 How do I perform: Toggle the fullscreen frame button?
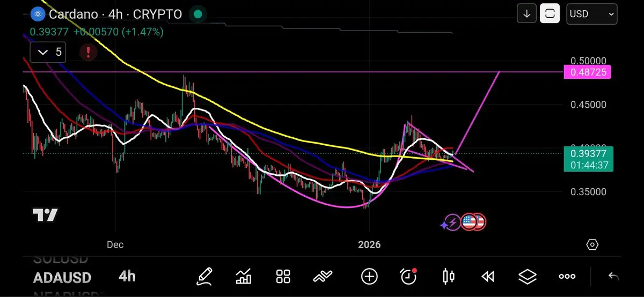[x=550, y=14]
